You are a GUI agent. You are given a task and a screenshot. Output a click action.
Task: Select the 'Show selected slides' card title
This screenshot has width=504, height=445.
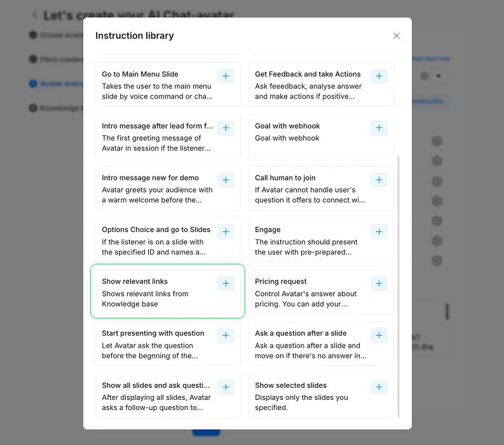(x=290, y=385)
